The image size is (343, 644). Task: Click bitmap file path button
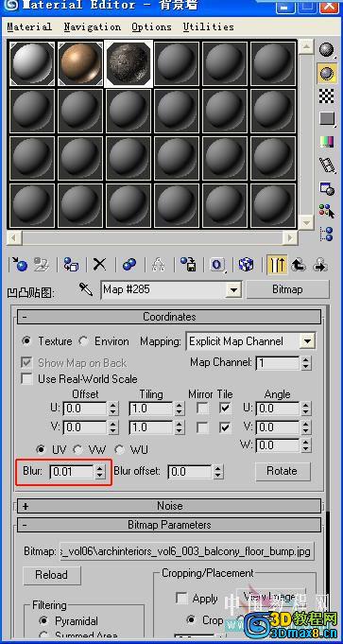pyautogui.click(x=187, y=550)
